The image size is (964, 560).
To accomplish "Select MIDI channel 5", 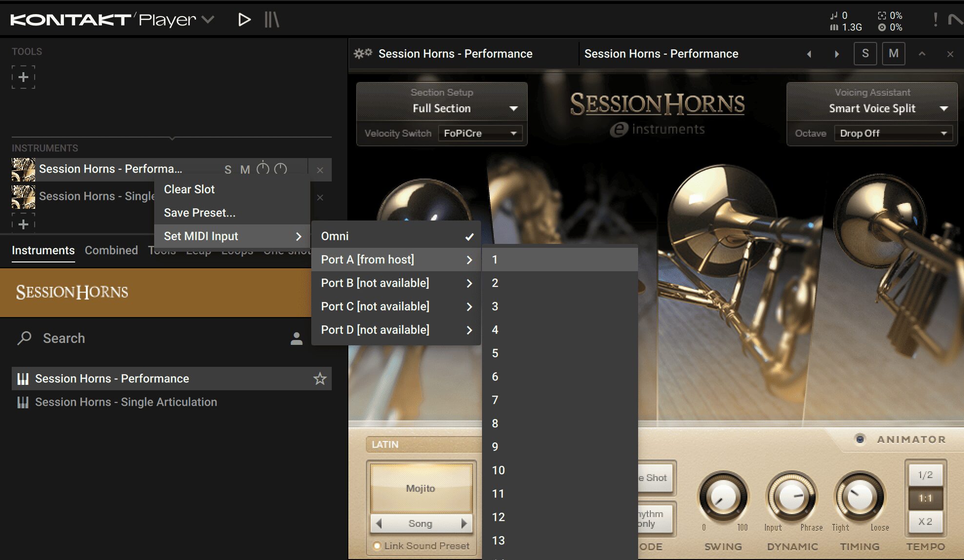I will point(560,353).
